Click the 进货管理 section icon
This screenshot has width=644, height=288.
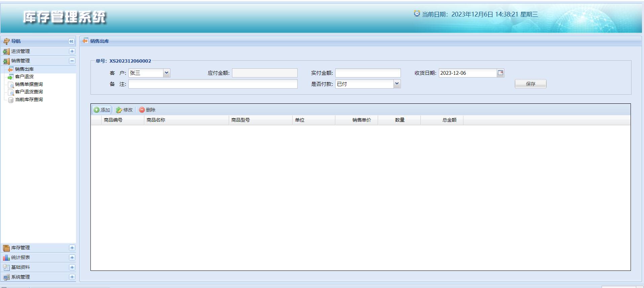[6, 51]
